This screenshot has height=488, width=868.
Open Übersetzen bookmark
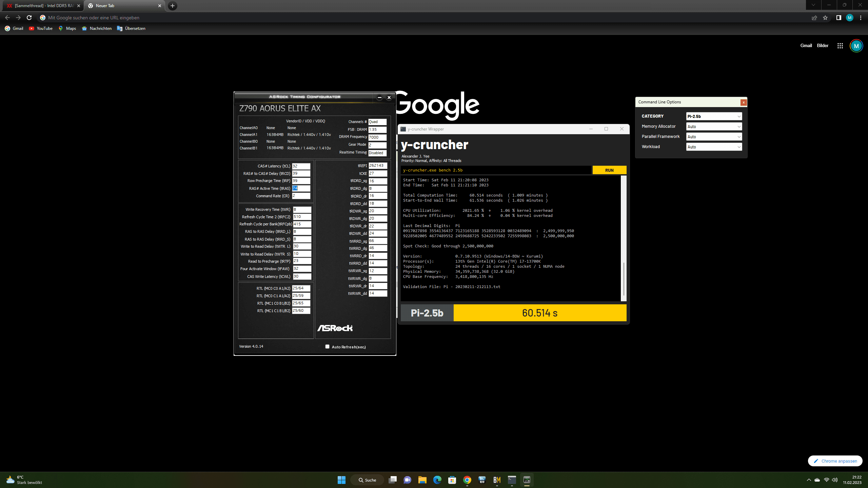131,28
